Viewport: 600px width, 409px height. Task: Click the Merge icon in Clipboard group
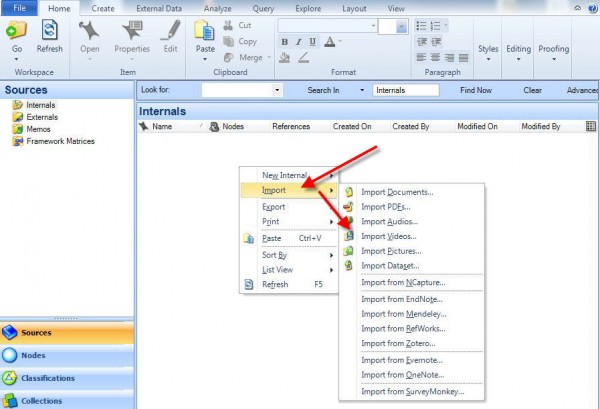pyautogui.click(x=228, y=57)
